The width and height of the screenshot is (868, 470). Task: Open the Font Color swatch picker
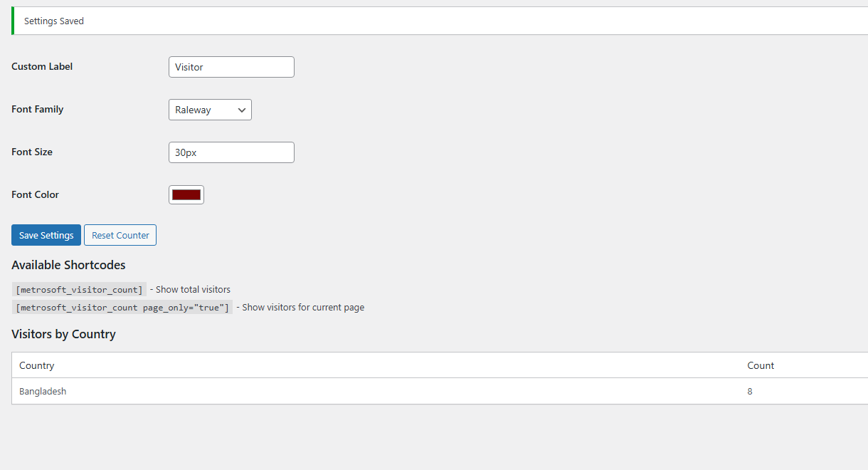[186, 195]
